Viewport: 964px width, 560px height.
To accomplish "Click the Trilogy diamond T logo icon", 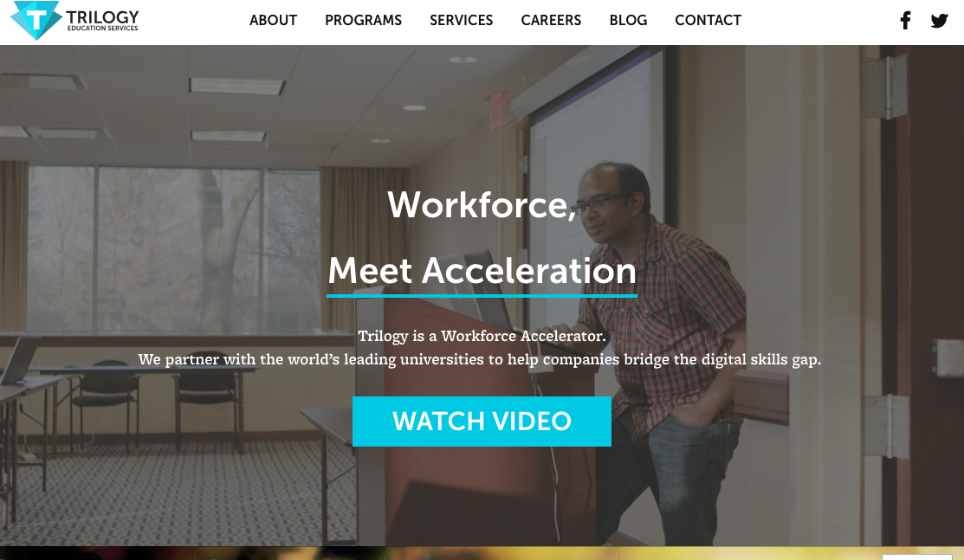I will pyautogui.click(x=36, y=20).
